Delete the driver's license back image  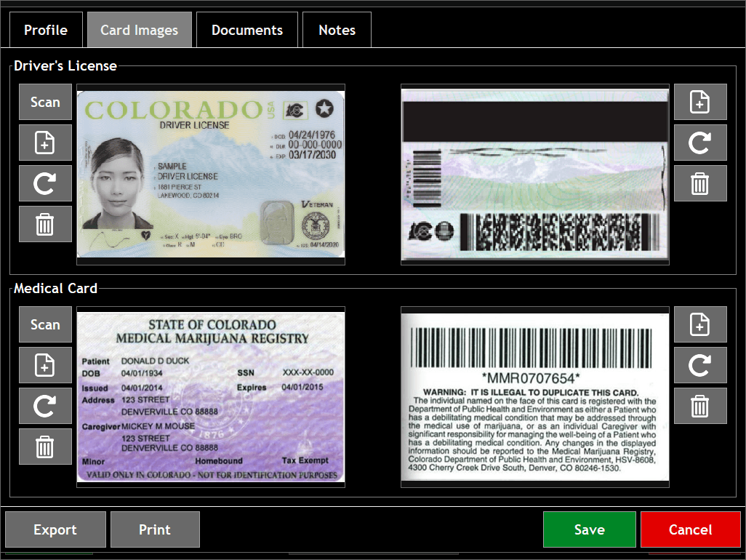pyautogui.click(x=700, y=183)
